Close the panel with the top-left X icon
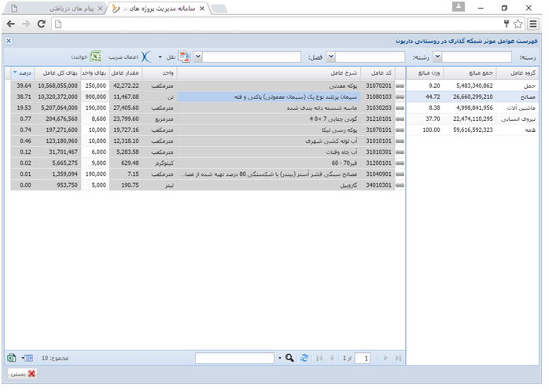Image resolution: width=549 pixels, height=392 pixels. pos(8,41)
